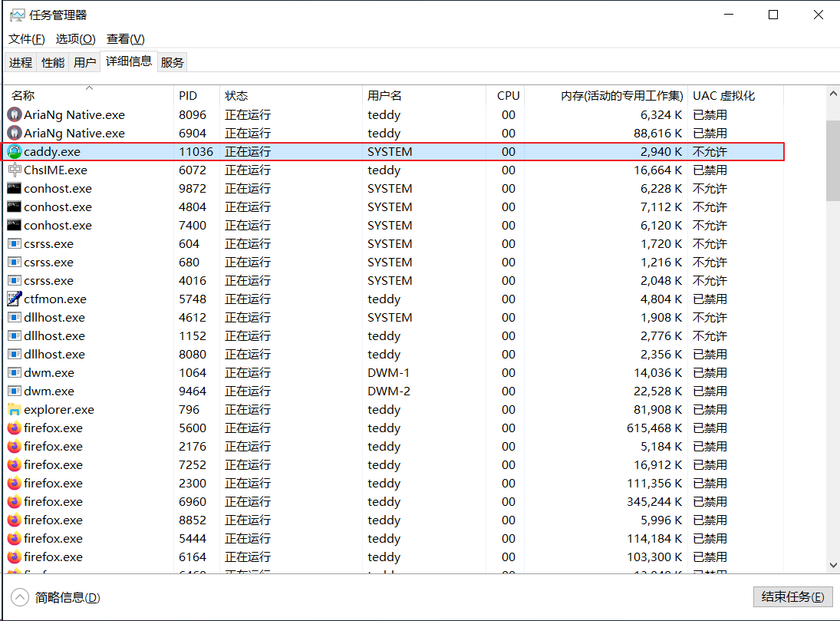Click the vertical scrollbar thumb
The width and height of the screenshot is (840, 621).
point(833,160)
